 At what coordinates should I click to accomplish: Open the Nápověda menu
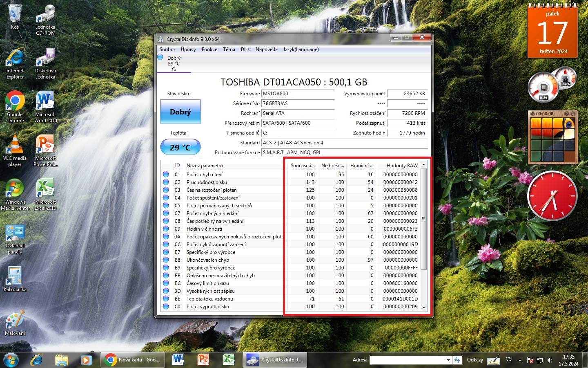pos(267,49)
